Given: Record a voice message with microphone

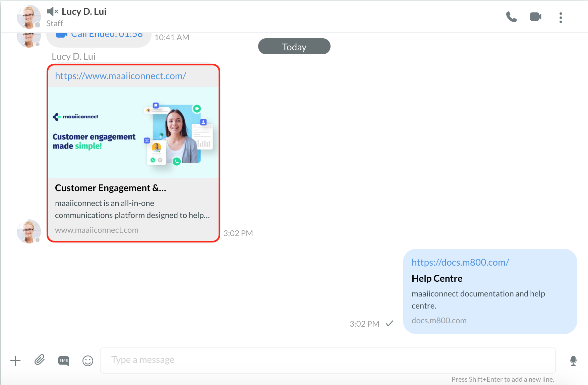Looking at the screenshot, I should [573, 361].
